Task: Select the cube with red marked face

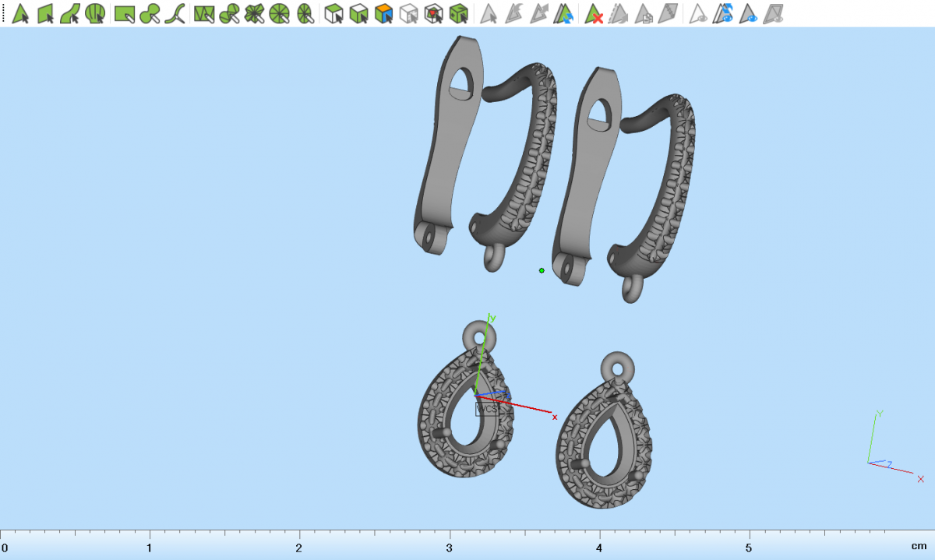Action: click(x=434, y=13)
